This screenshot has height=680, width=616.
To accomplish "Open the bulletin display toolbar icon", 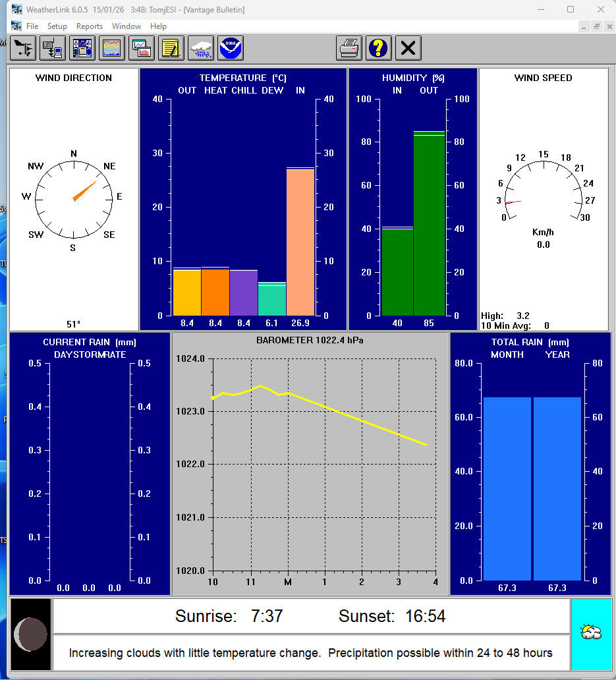I will click(82, 48).
